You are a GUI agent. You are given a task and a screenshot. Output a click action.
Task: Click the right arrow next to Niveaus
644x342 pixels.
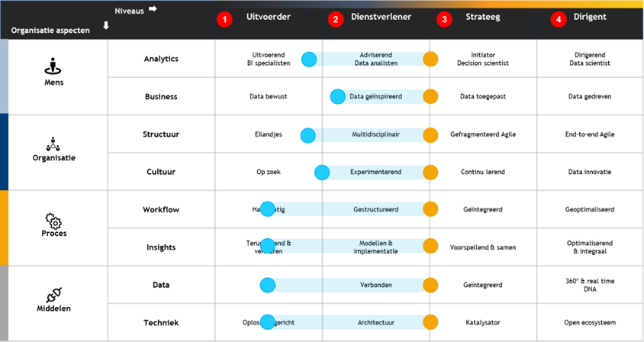153,9
